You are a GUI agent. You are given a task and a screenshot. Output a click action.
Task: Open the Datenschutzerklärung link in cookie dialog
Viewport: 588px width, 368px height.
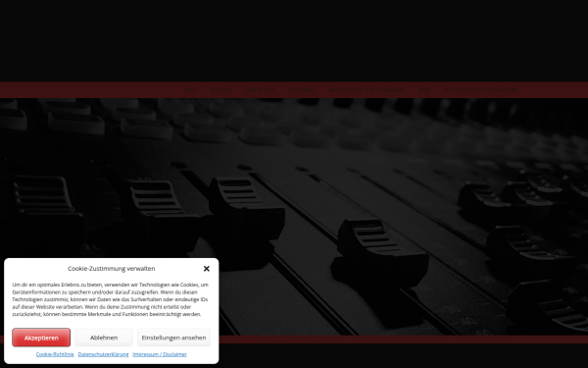pyautogui.click(x=103, y=354)
